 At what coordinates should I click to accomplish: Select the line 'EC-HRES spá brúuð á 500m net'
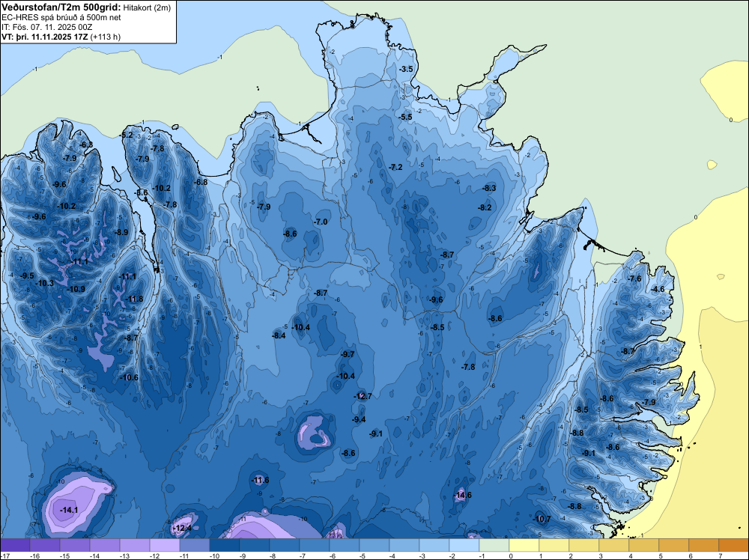(61, 17)
